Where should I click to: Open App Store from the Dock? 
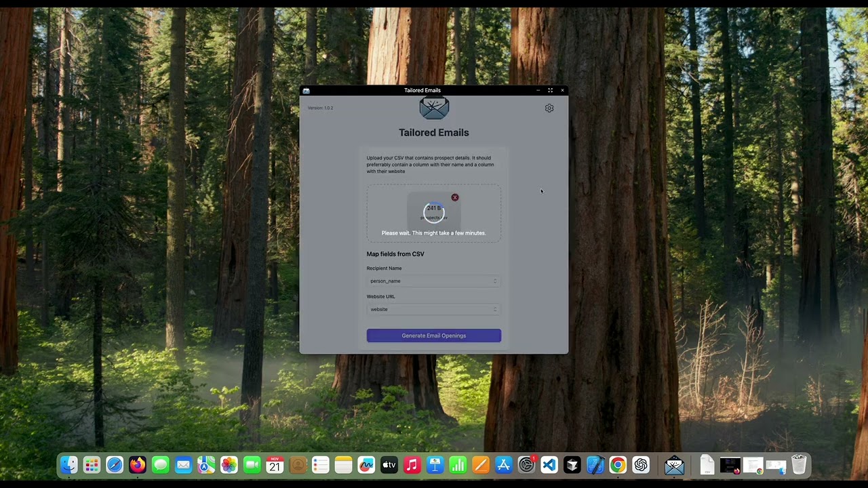(504, 465)
